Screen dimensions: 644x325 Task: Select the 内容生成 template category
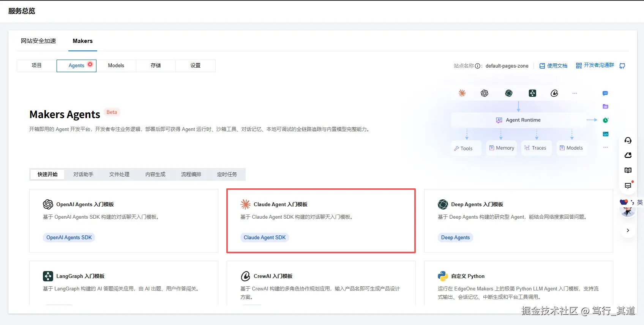(155, 174)
